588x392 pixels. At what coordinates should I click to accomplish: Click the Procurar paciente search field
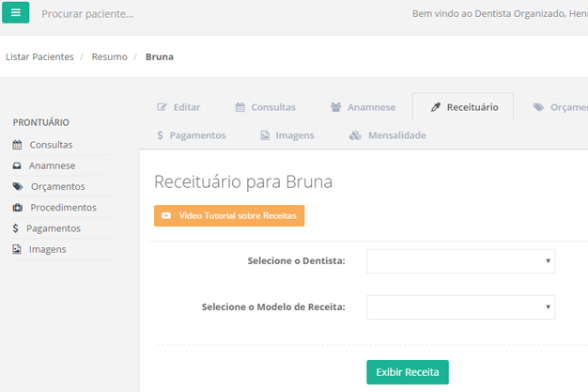point(87,14)
